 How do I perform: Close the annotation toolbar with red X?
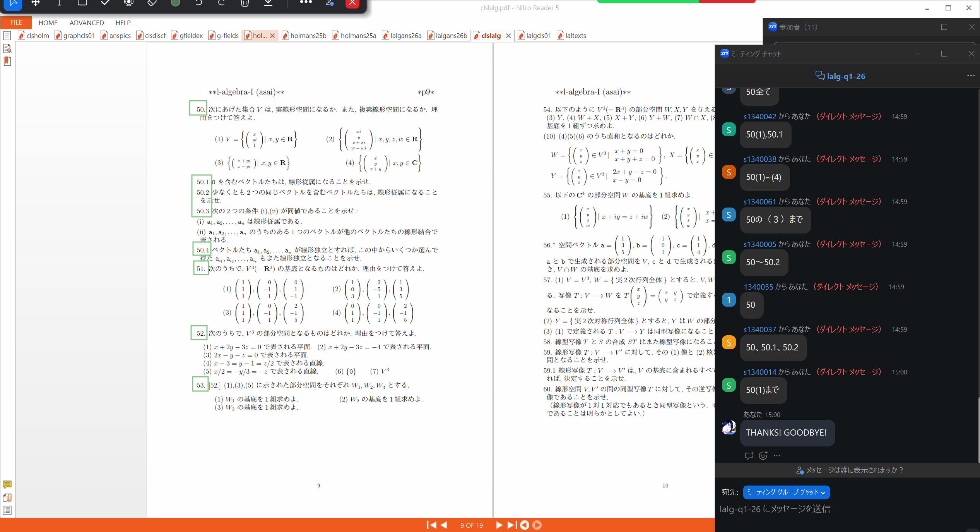click(352, 3)
